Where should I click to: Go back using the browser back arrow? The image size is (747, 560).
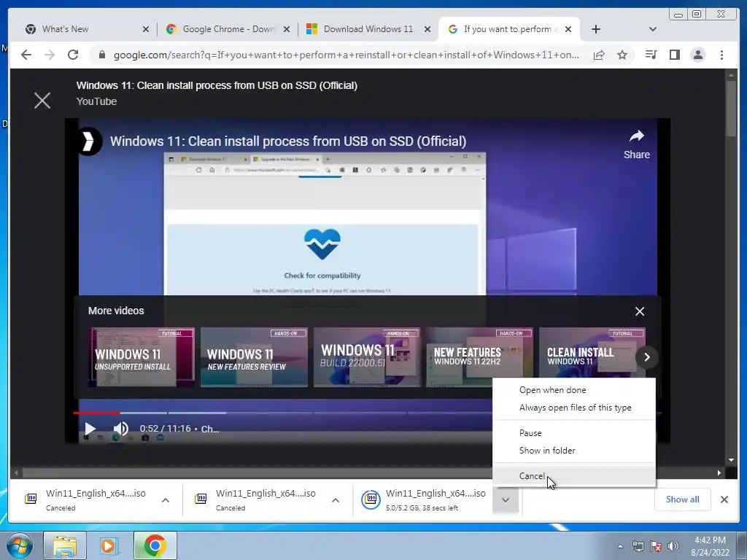click(26, 55)
